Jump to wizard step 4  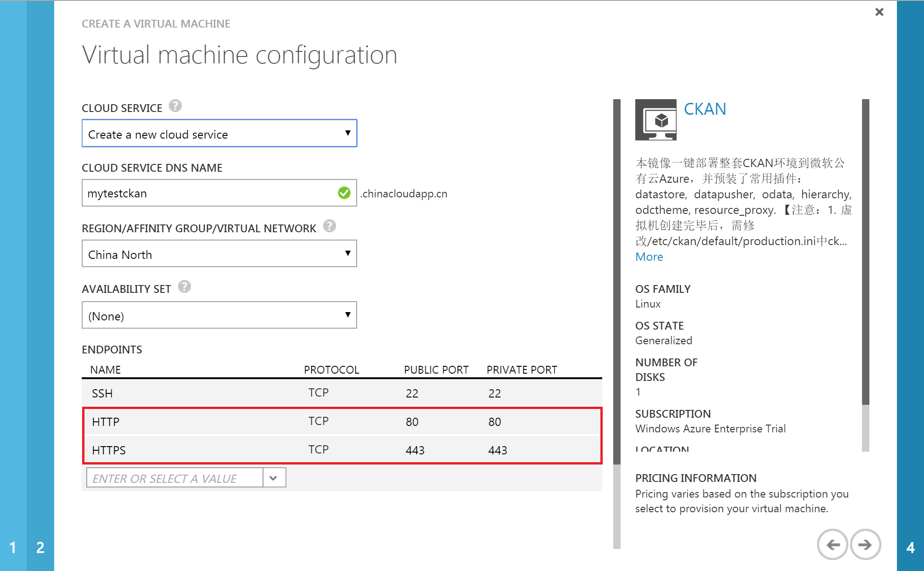click(910, 547)
